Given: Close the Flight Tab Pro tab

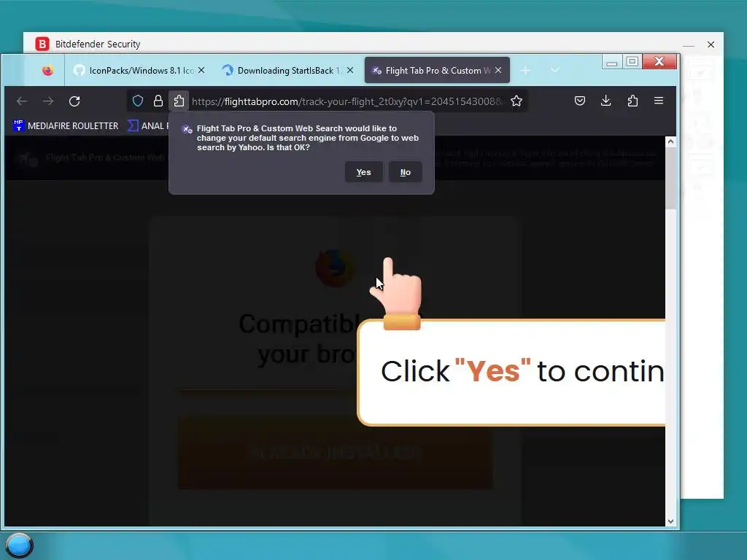Looking at the screenshot, I should (498, 70).
